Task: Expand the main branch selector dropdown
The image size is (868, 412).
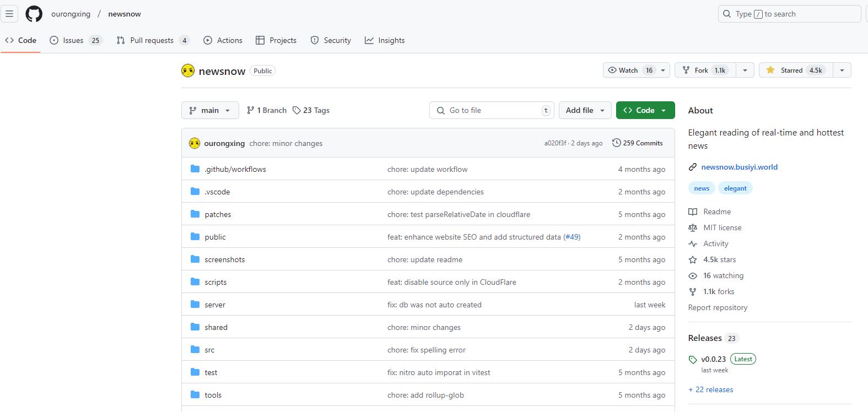Action: coord(210,111)
